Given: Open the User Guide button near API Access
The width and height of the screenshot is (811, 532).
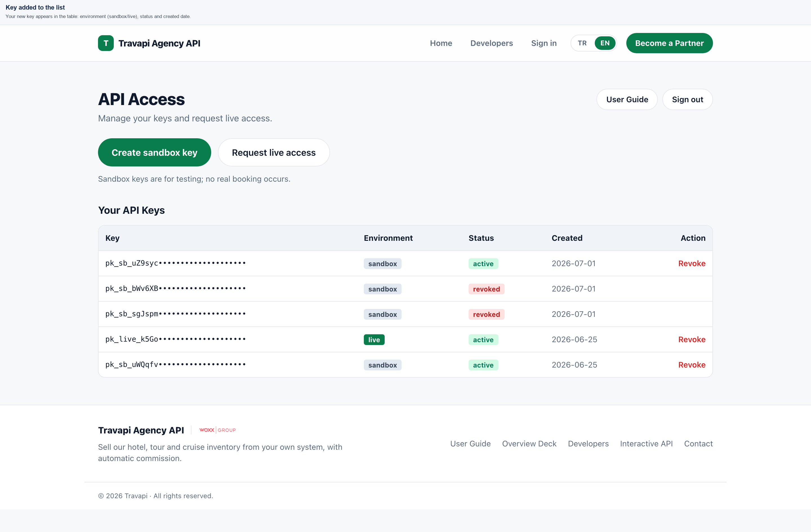Looking at the screenshot, I should click(x=627, y=99).
